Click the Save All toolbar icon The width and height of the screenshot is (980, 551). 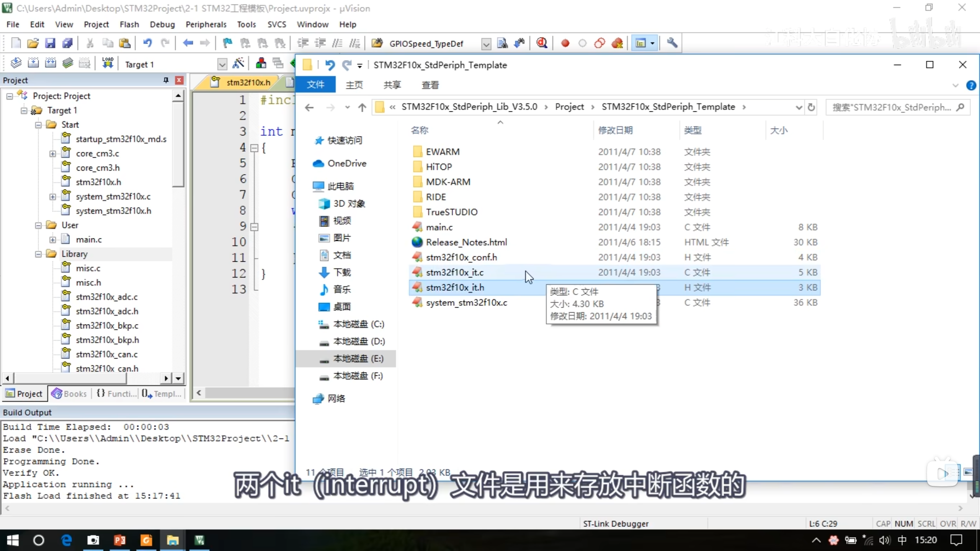click(68, 43)
